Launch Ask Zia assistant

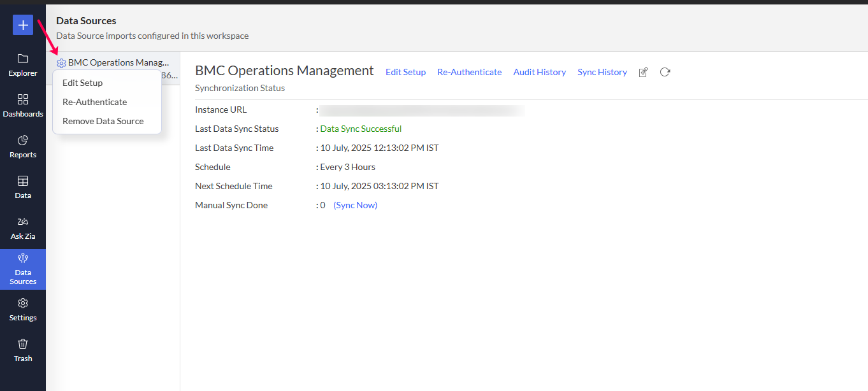(23, 222)
